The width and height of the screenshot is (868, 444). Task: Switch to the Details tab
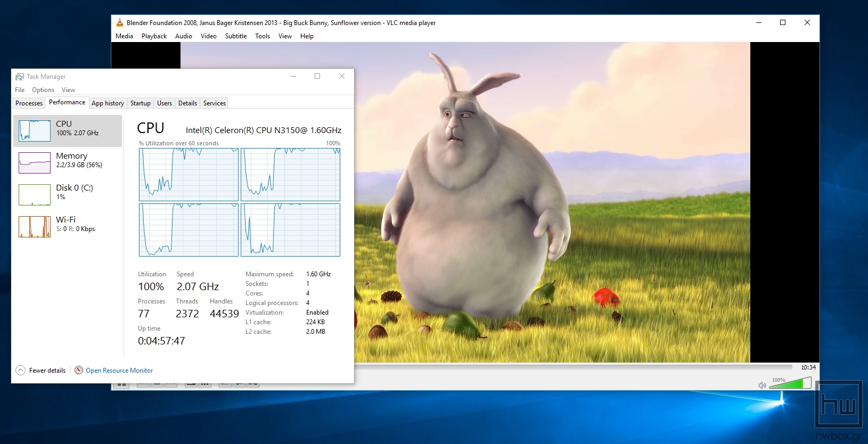[187, 103]
